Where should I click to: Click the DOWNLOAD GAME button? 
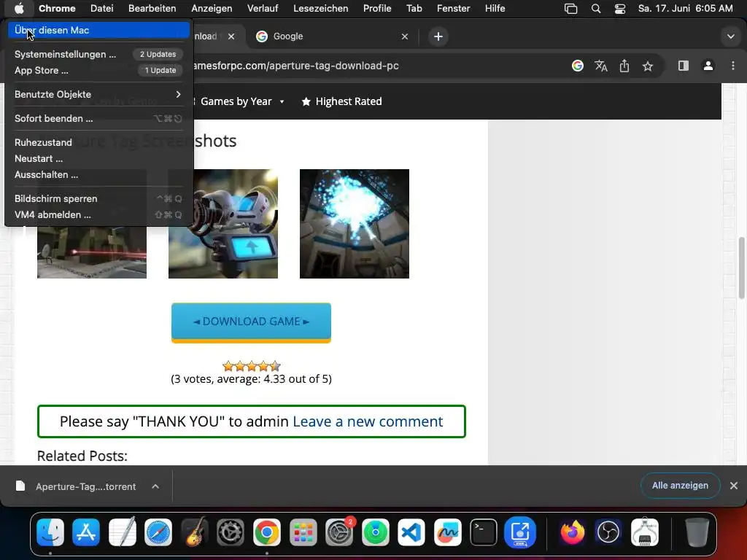coord(251,322)
